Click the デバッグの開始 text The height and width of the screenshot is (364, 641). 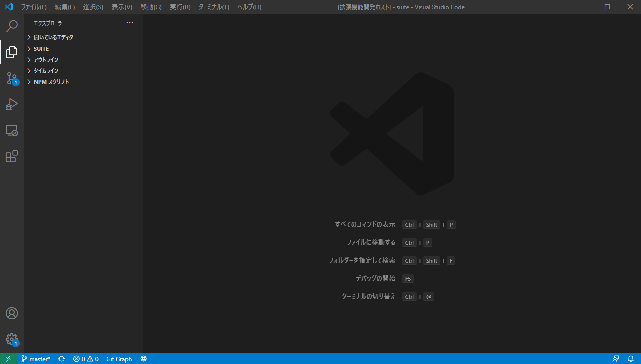376,279
